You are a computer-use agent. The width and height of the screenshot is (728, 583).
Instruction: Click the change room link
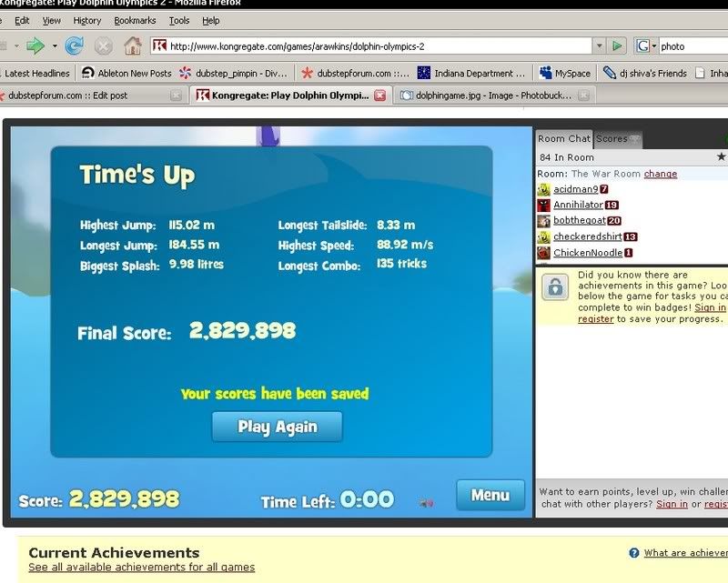click(x=661, y=174)
